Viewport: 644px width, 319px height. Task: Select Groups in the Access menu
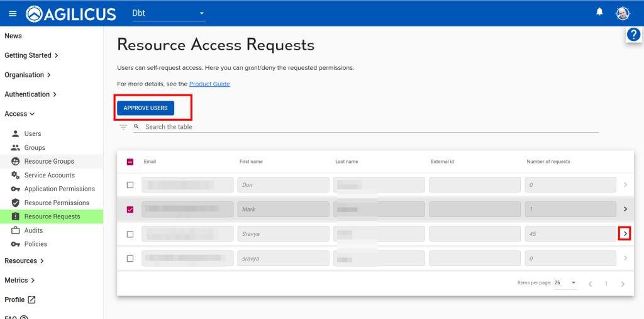pos(35,148)
